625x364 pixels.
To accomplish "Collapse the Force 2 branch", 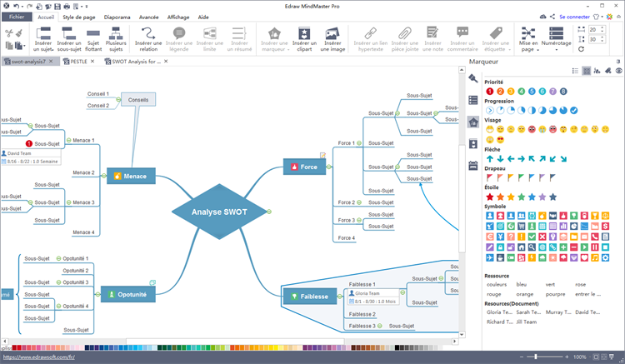I will pyautogui.click(x=359, y=202).
